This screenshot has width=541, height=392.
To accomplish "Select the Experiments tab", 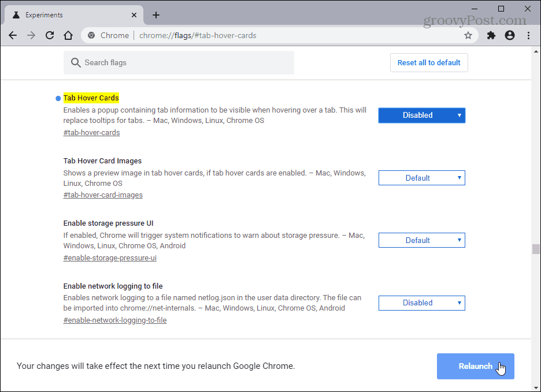I will coord(69,15).
